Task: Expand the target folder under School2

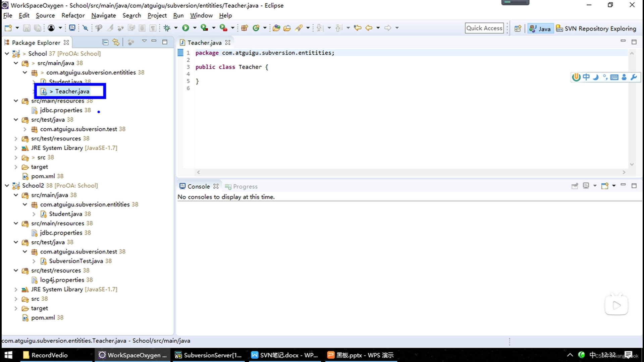Action: (x=16, y=308)
